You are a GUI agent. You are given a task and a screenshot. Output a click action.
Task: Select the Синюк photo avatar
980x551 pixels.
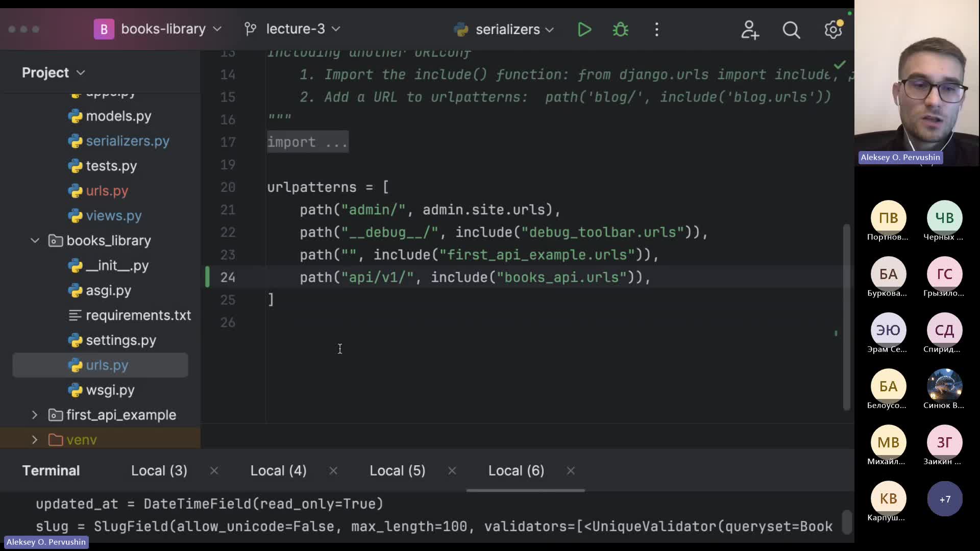click(944, 386)
